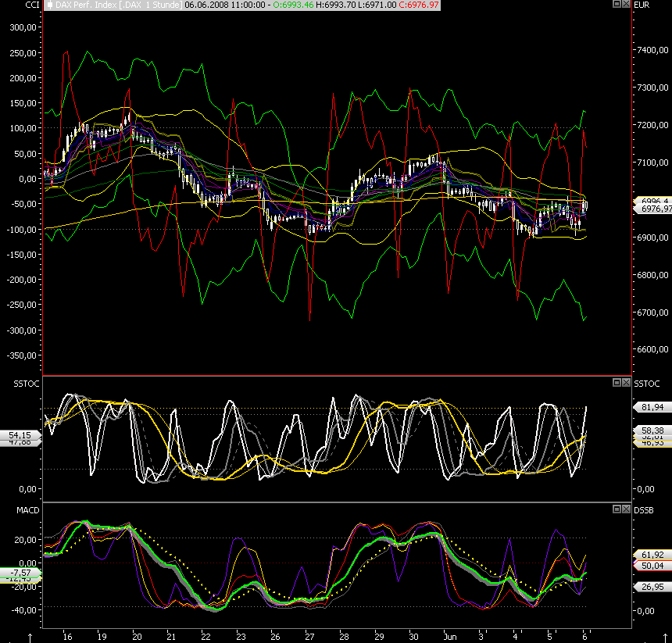Click the MACD axis label

[x=28, y=510]
